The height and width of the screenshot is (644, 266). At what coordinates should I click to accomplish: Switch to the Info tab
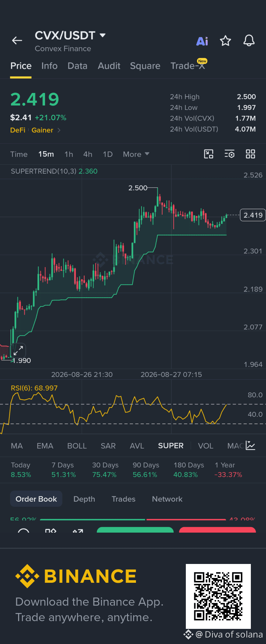[x=50, y=66]
